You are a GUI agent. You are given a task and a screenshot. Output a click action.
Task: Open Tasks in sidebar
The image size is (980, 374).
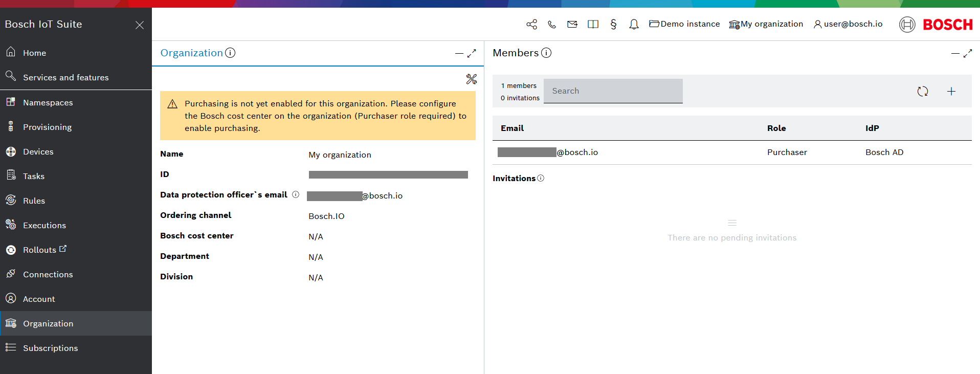tap(76, 176)
